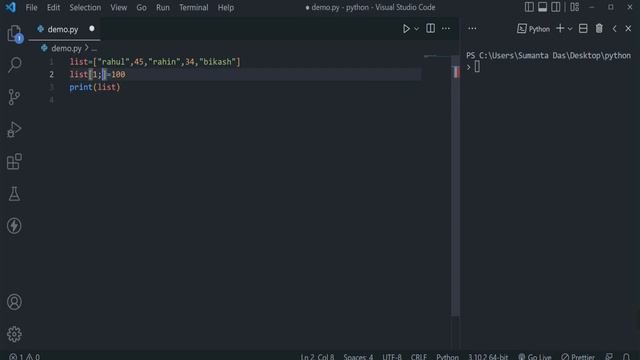Split the terminal

pyautogui.click(x=583, y=28)
